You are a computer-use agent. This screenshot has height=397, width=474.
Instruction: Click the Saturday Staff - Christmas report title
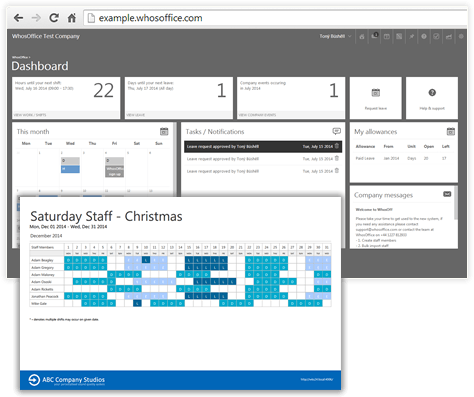click(x=106, y=216)
